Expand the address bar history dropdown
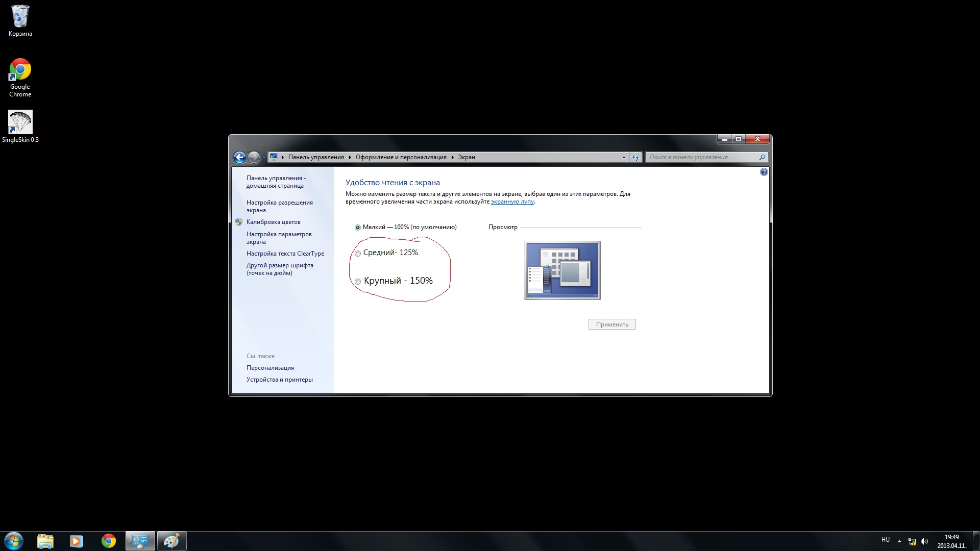The height and width of the screenshot is (551, 980). click(x=624, y=157)
